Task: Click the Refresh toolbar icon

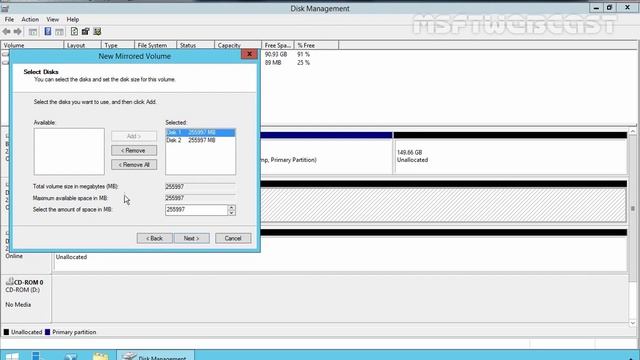Action: coord(74,31)
